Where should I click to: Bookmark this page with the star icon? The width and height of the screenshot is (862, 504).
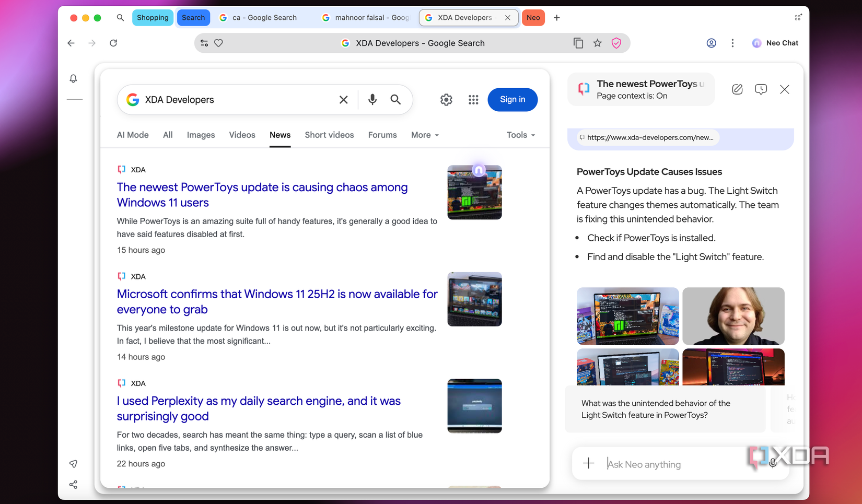(597, 43)
